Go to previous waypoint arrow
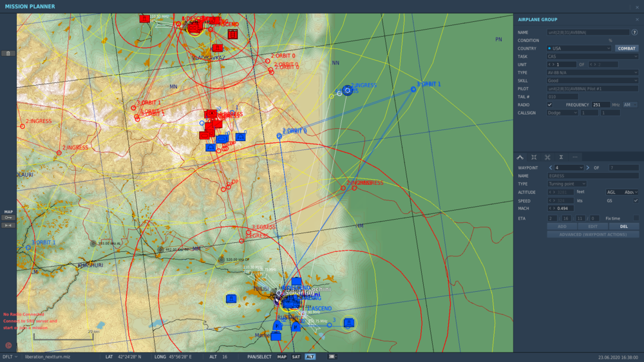The height and width of the screenshot is (362, 644). coord(551,167)
